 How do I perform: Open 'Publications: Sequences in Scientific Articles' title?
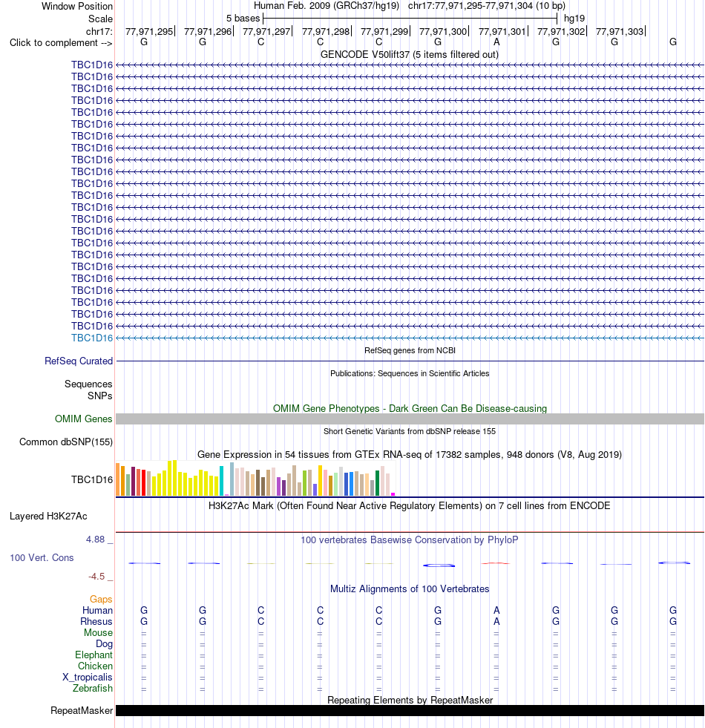click(x=410, y=373)
